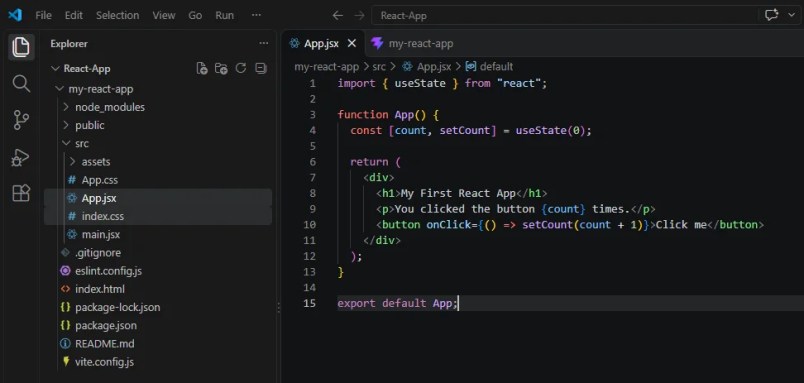
Task: Show more menu bar items
Action: [x=256, y=15]
